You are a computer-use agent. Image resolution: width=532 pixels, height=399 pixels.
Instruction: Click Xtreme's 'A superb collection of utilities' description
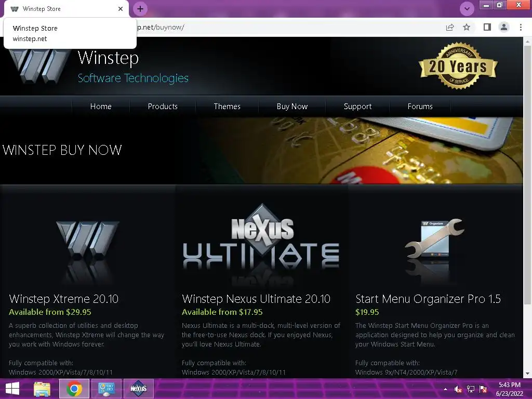pos(87,335)
